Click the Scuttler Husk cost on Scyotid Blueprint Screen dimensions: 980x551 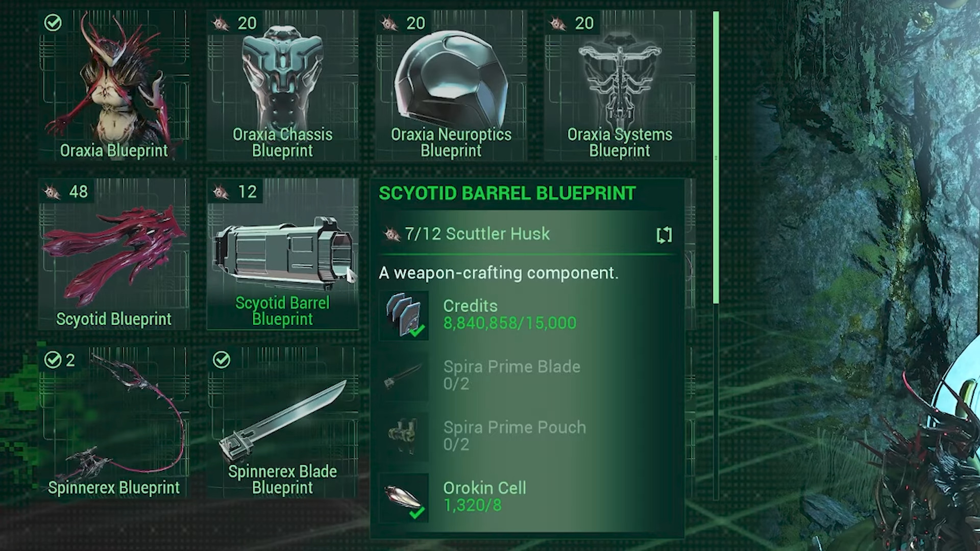[x=66, y=192]
